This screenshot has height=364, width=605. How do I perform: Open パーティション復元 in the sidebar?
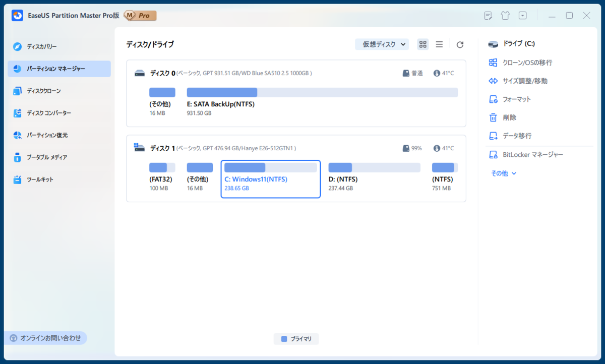click(x=59, y=135)
